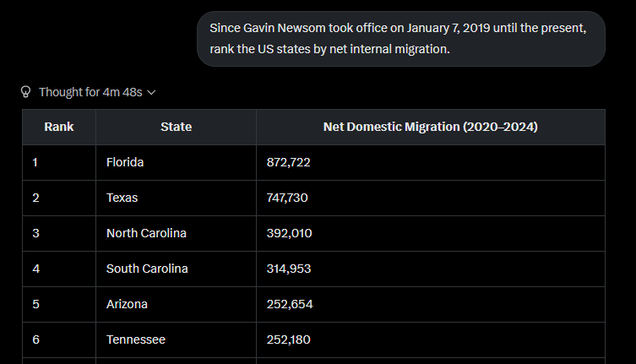This screenshot has height=364, width=636.
Task: Click rank '1' cell in Florida row
Action: click(x=59, y=162)
